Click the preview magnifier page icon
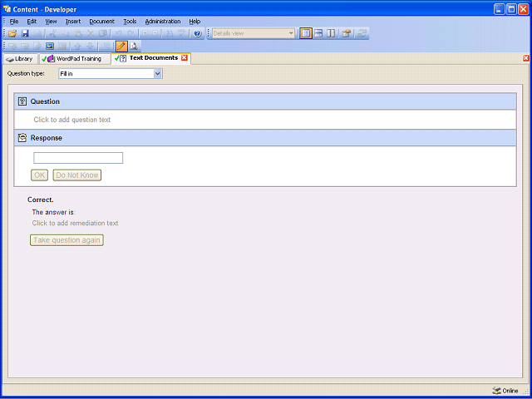The height and width of the screenshot is (399, 532). pos(134,47)
